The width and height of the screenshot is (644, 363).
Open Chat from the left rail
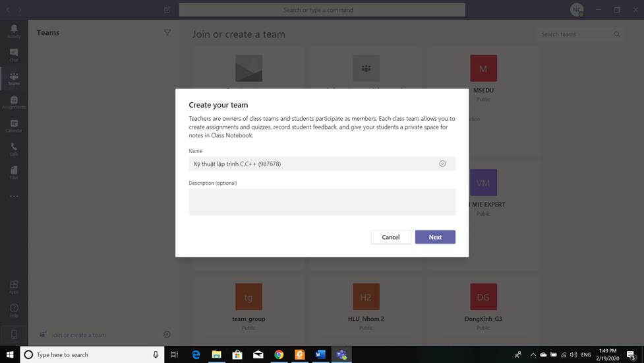(x=14, y=55)
